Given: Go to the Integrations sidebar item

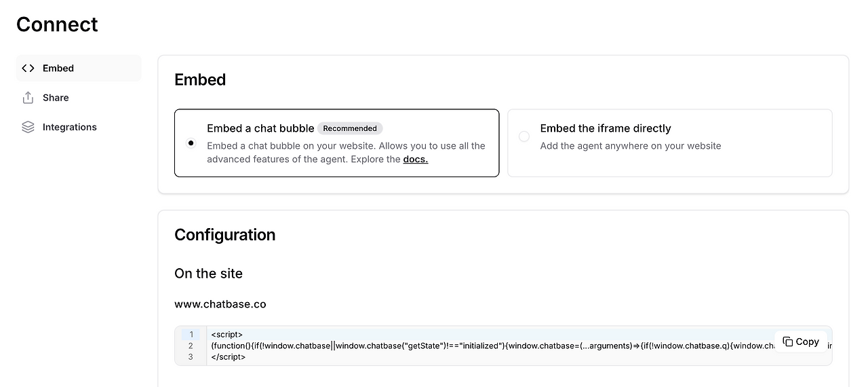Looking at the screenshot, I should [x=69, y=127].
